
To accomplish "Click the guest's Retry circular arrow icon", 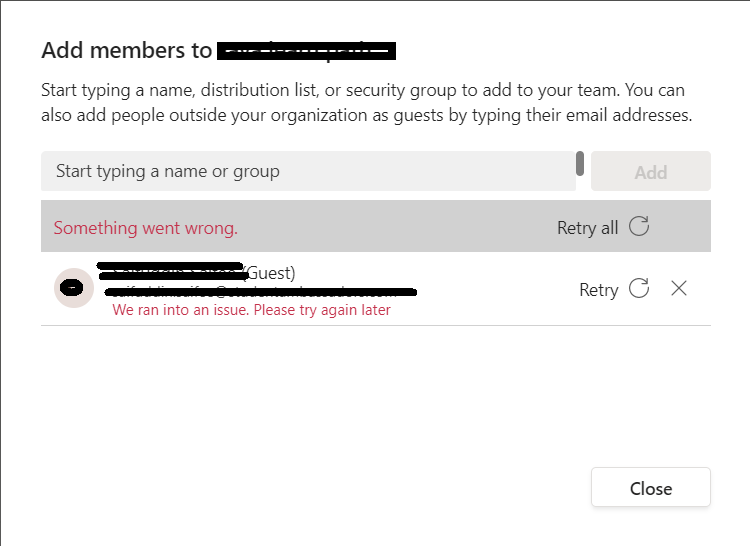I will (x=639, y=288).
